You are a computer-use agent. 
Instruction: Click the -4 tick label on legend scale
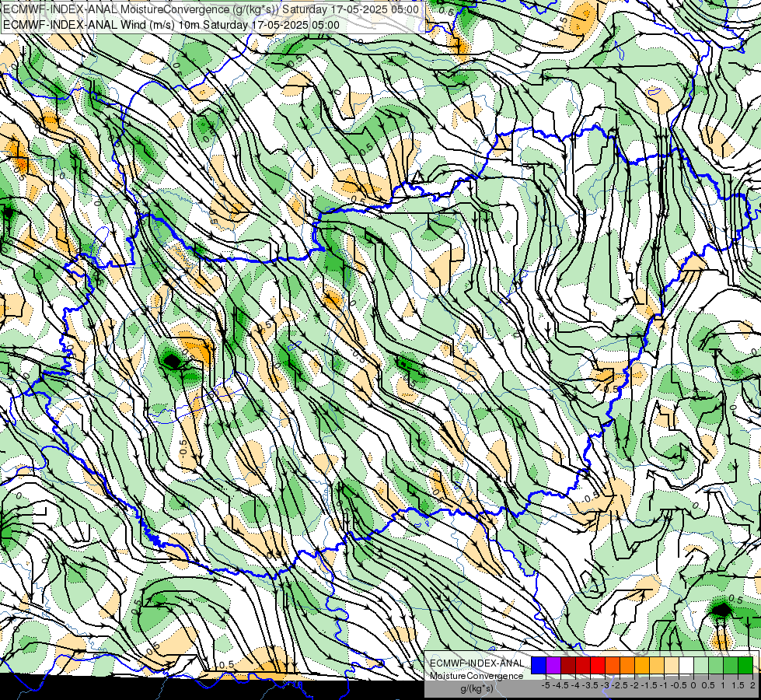tap(575, 685)
